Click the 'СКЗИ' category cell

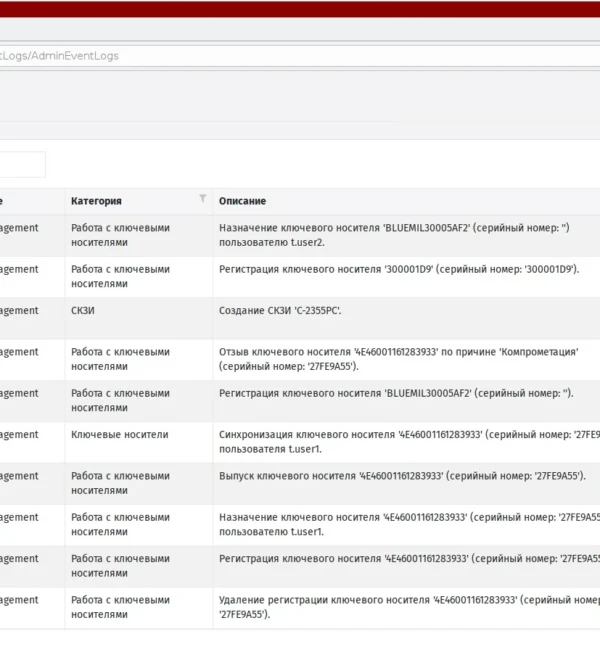(83, 311)
